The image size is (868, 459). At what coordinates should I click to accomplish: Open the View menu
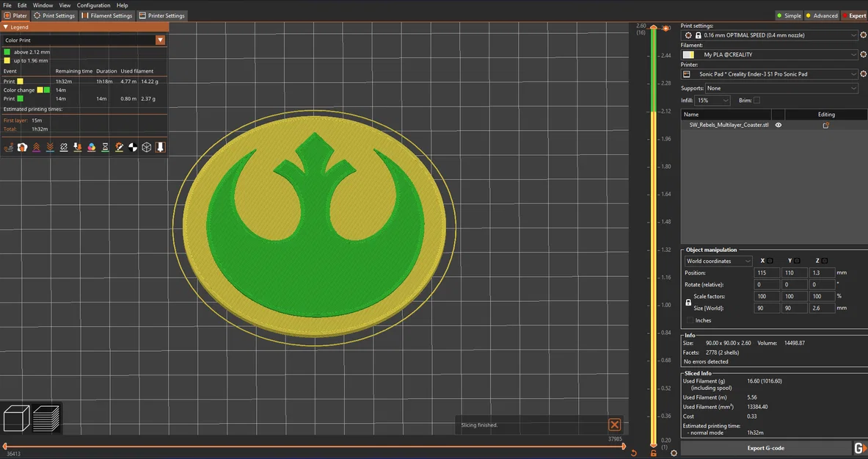[x=65, y=5]
